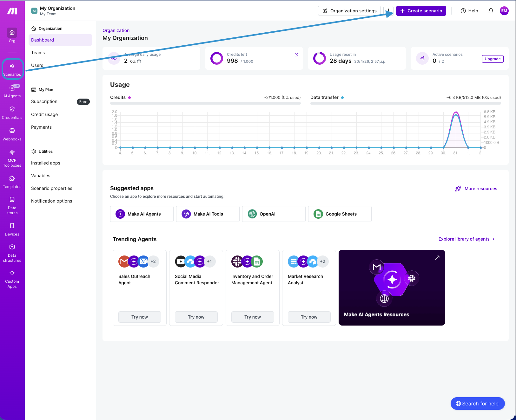
Task: Open Data structures section
Action: (12, 253)
